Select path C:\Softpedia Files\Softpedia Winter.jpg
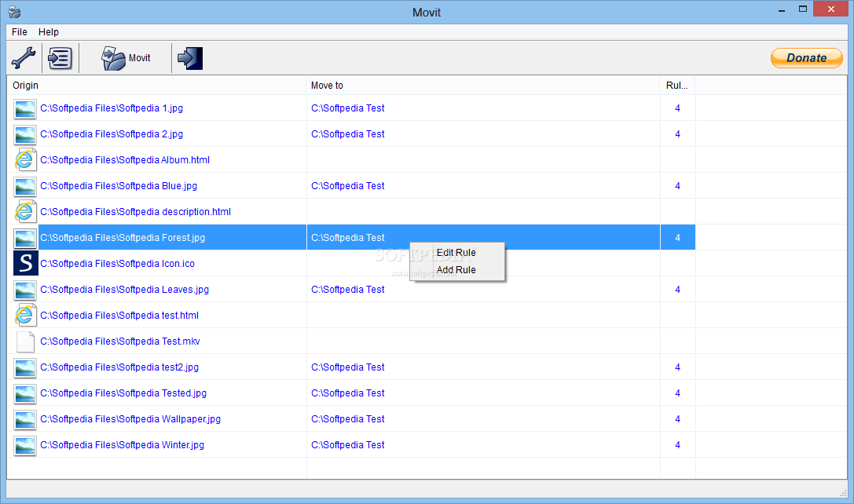854x504 pixels. (123, 445)
